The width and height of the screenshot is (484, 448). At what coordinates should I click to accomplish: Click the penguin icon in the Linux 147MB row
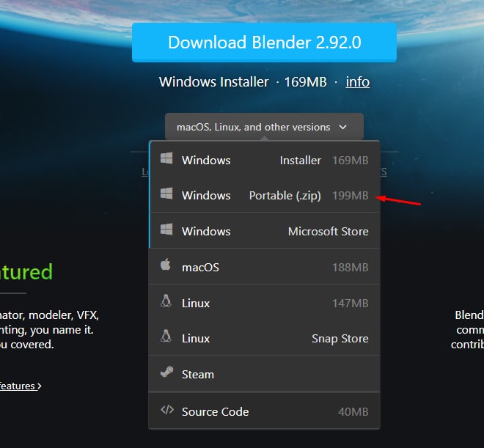point(166,301)
